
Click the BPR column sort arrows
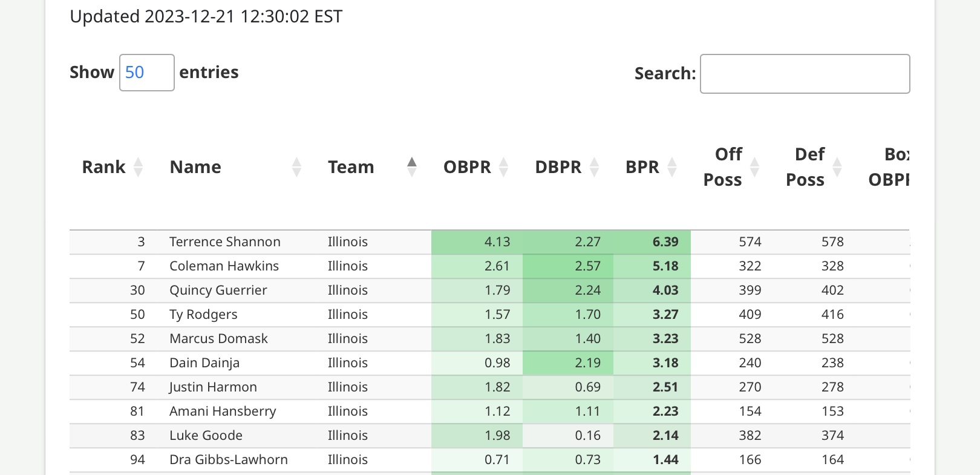[x=671, y=167]
